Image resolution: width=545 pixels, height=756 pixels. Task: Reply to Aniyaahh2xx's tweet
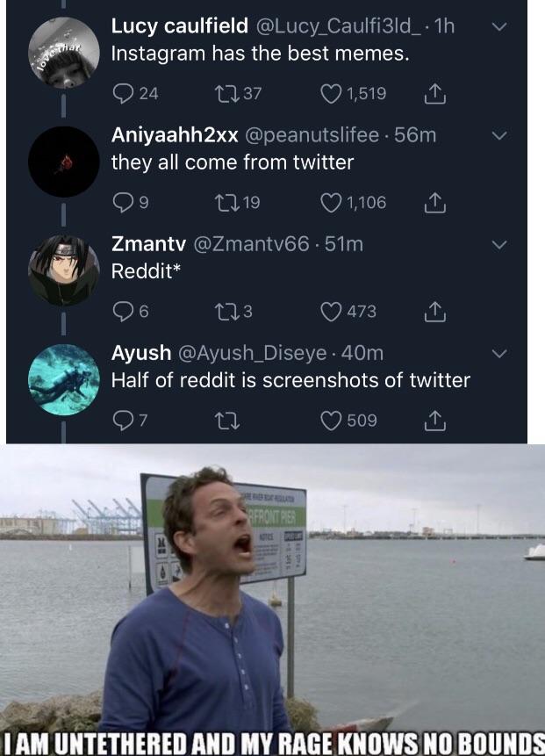(123, 203)
